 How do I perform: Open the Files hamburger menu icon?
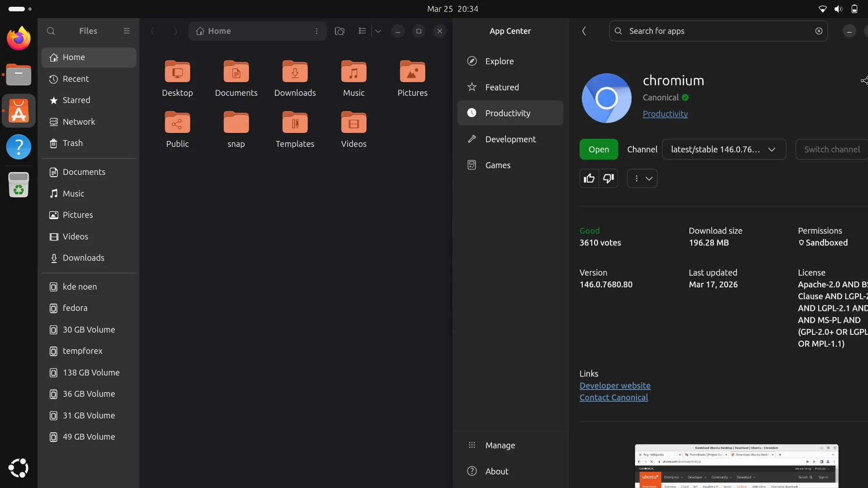point(127,31)
